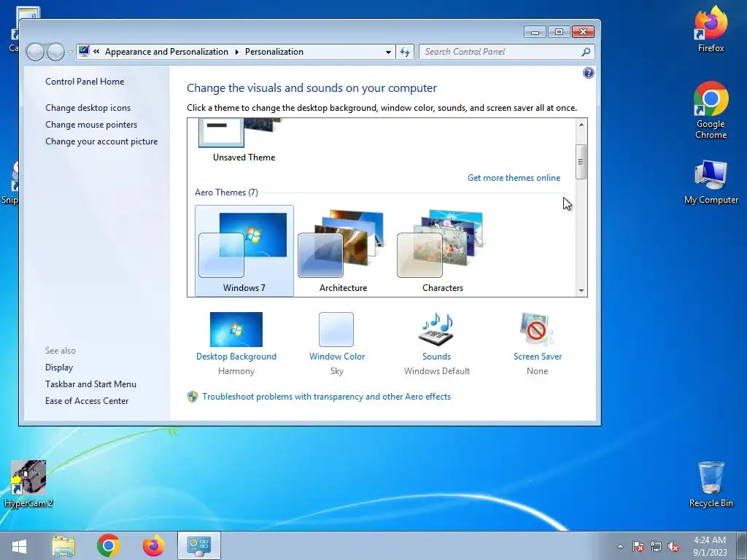Go to Appearance and Personalization breadcrumb
Image resolution: width=747 pixels, height=560 pixels.
pos(166,52)
